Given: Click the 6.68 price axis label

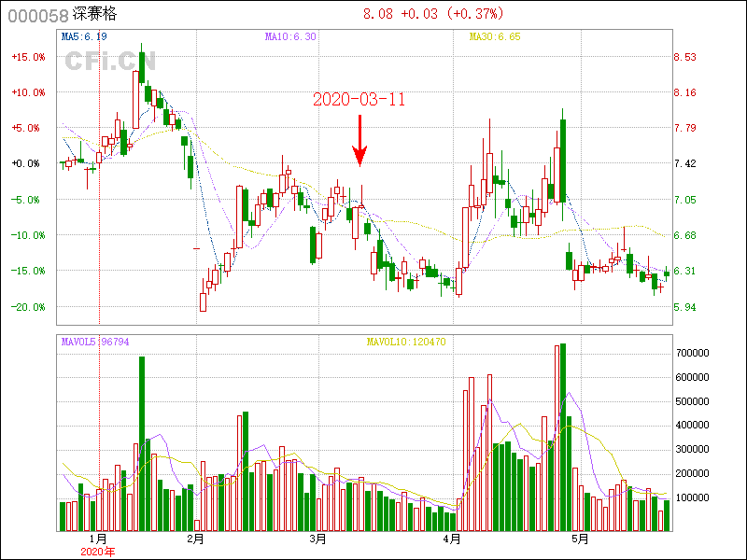Looking at the screenshot, I should point(684,235).
